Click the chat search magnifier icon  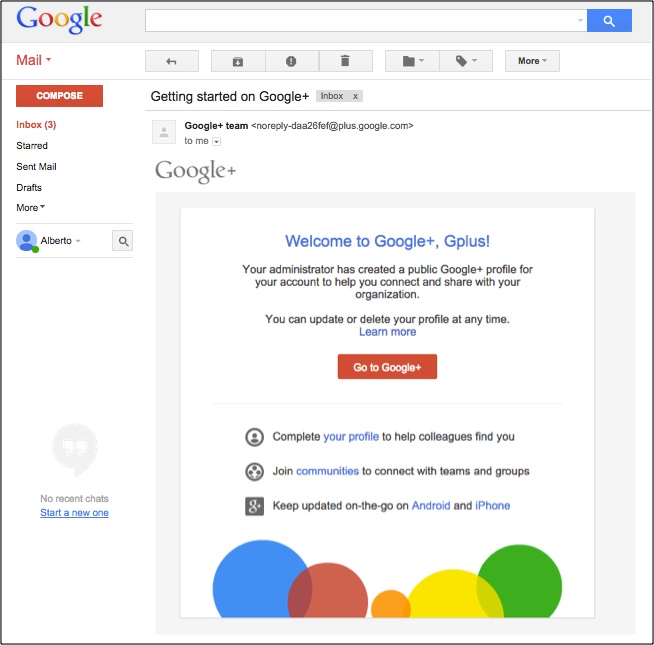[123, 241]
